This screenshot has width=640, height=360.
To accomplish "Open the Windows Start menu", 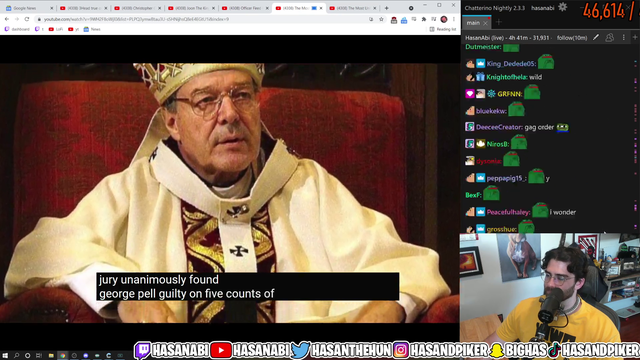I will pos(5,356).
